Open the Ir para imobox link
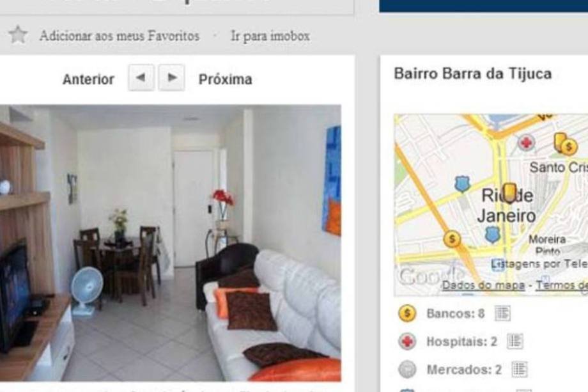Screen dimensions: 588x392 tap(270, 36)
